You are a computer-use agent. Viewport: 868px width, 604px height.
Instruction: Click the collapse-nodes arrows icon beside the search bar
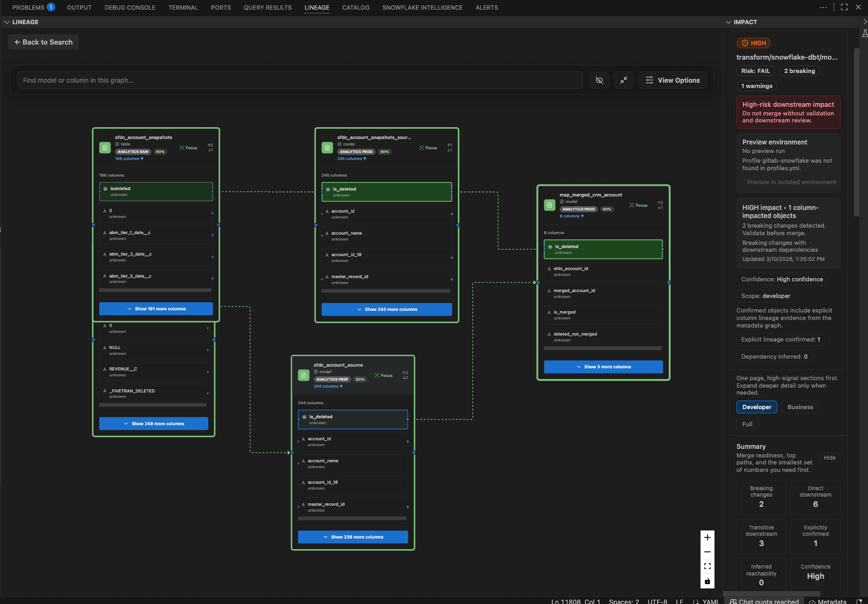point(623,80)
